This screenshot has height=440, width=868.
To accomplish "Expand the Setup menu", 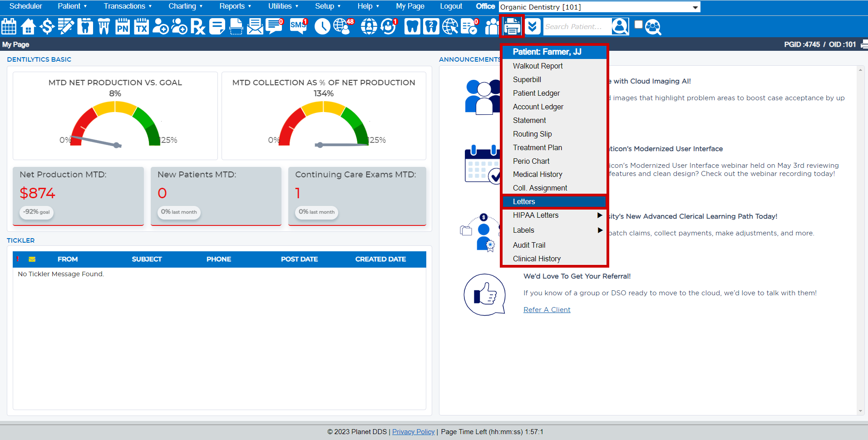I will [328, 6].
